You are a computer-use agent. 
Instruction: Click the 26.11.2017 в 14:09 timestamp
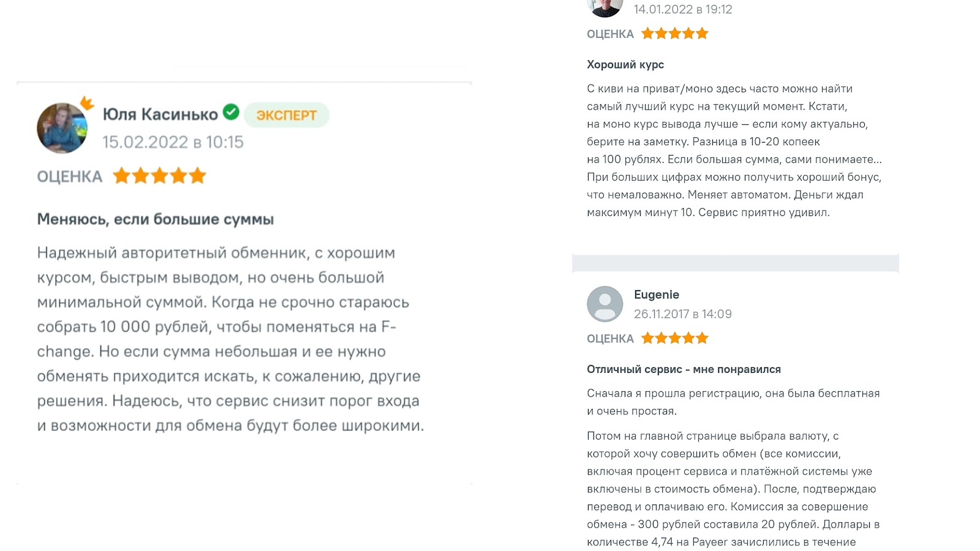tap(682, 314)
